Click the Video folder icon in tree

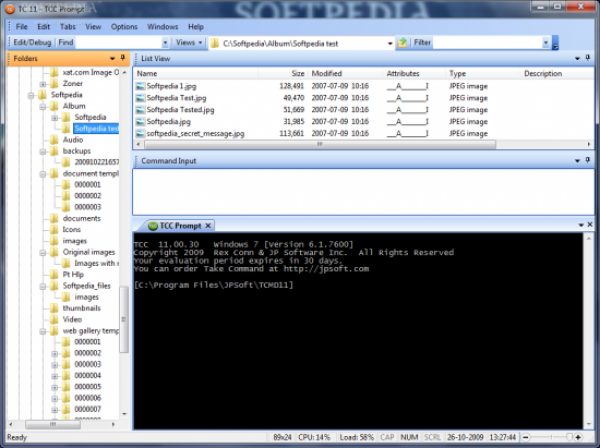point(55,319)
